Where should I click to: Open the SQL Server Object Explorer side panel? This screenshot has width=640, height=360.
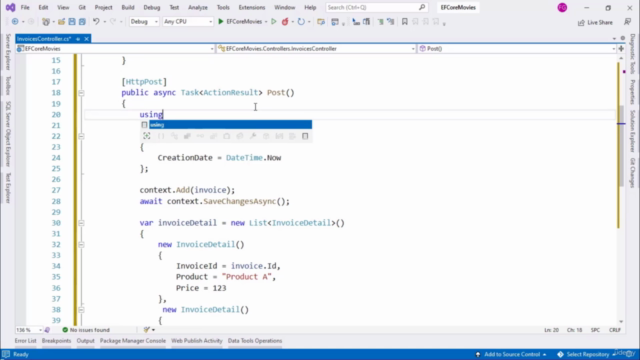(8, 134)
